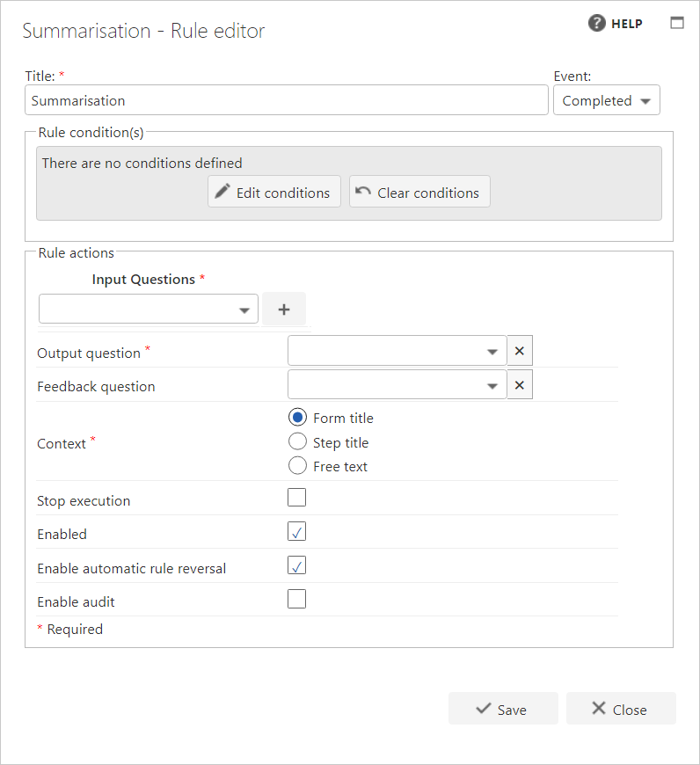Click the 'Input Questions' label
This screenshot has width=700, height=765.
point(143,280)
